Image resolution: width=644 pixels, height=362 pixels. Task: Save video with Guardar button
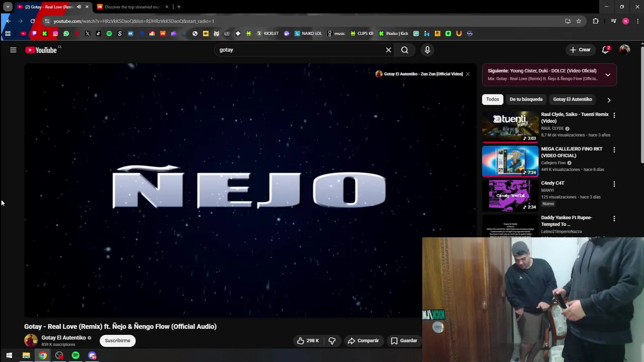(404, 340)
